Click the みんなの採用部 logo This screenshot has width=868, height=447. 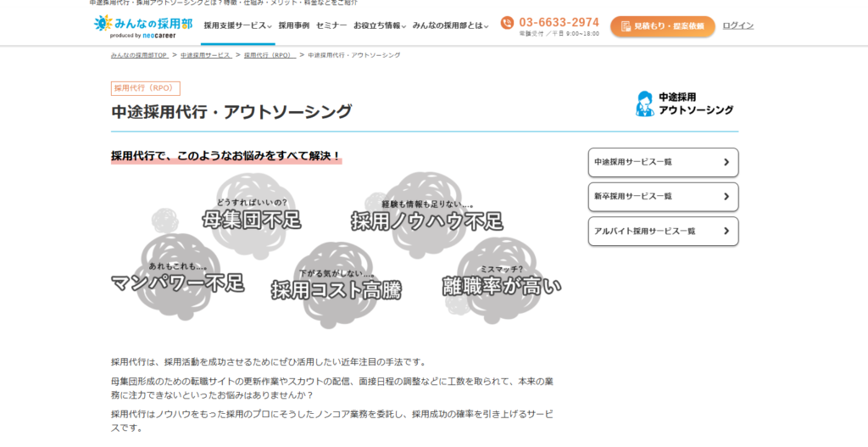click(142, 26)
